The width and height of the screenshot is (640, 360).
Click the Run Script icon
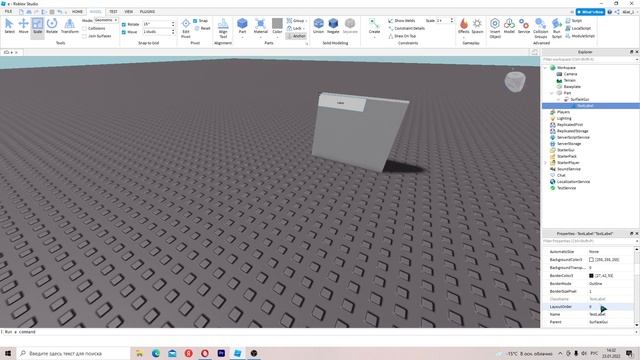click(557, 28)
